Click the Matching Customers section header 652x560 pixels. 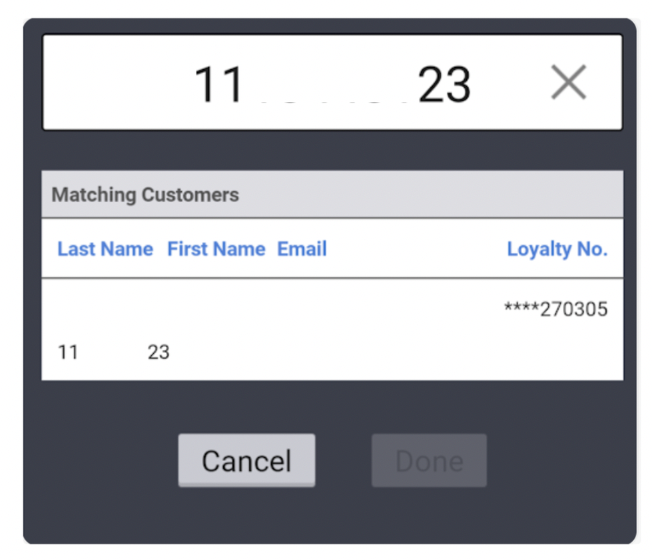145,194
